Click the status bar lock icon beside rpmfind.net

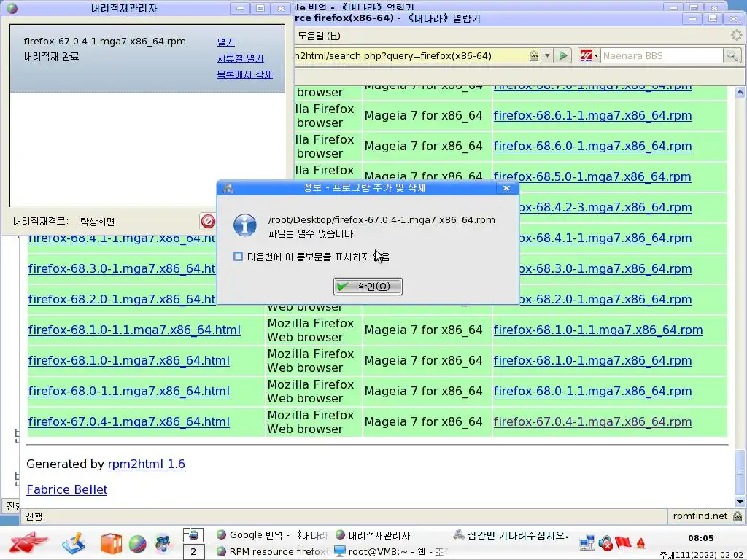[x=738, y=516]
